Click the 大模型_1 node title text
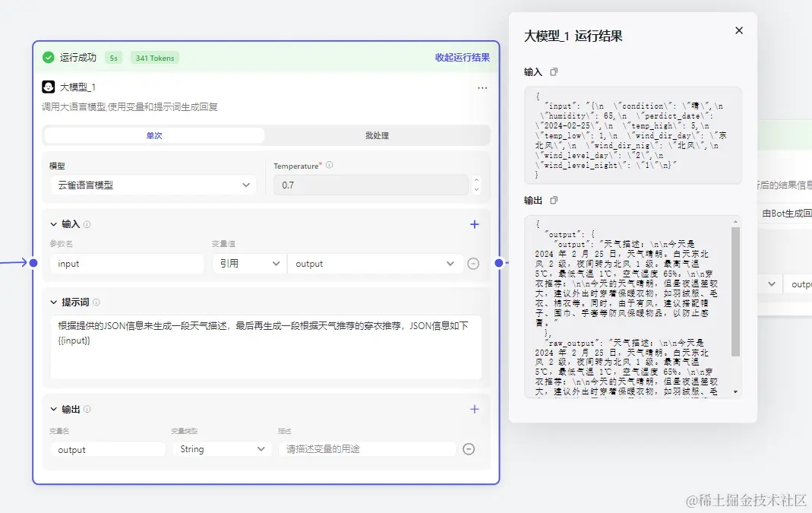812x513 pixels. [x=77, y=87]
